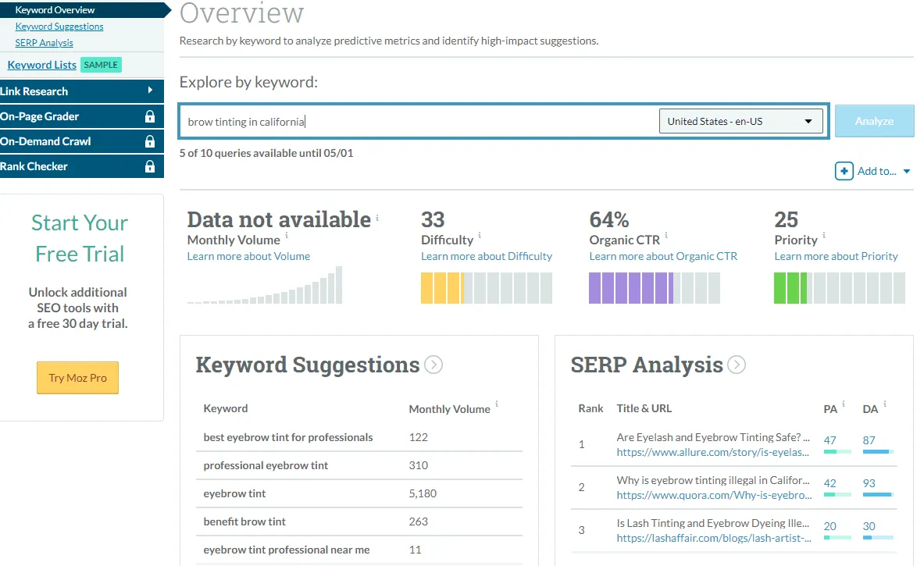Viewport: 924px width, 566px height.
Task: Click the lock icon beside Rank Checker
Action: coord(149,166)
